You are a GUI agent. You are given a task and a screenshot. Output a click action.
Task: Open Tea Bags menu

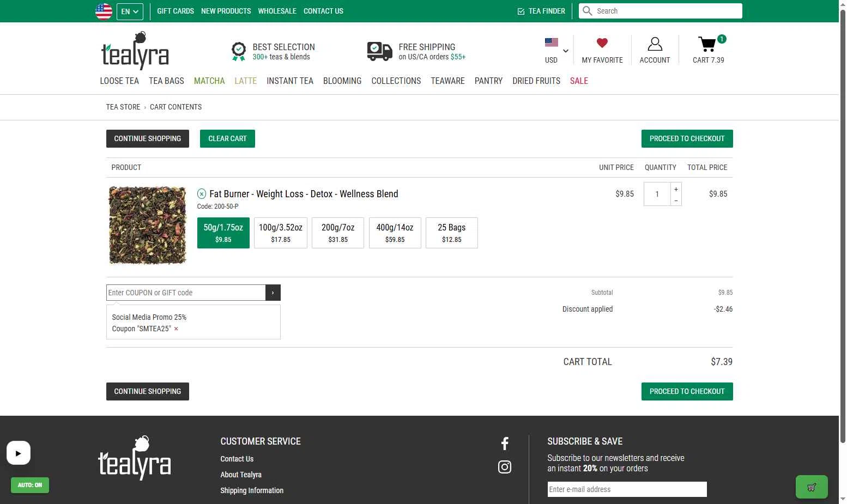coord(166,81)
